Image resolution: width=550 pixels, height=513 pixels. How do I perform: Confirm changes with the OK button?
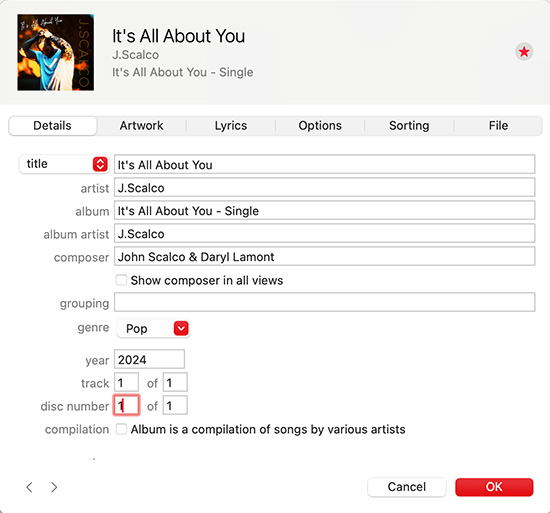pyautogui.click(x=494, y=487)
